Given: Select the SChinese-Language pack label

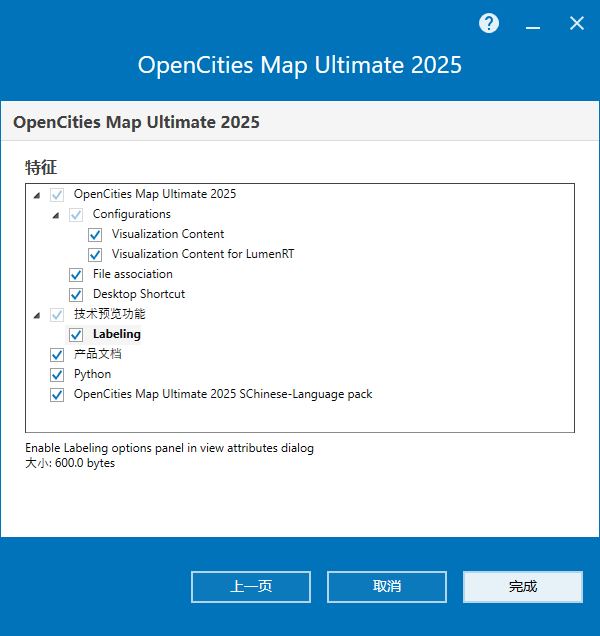Looking at the screenshot, I should pos(223,394).
